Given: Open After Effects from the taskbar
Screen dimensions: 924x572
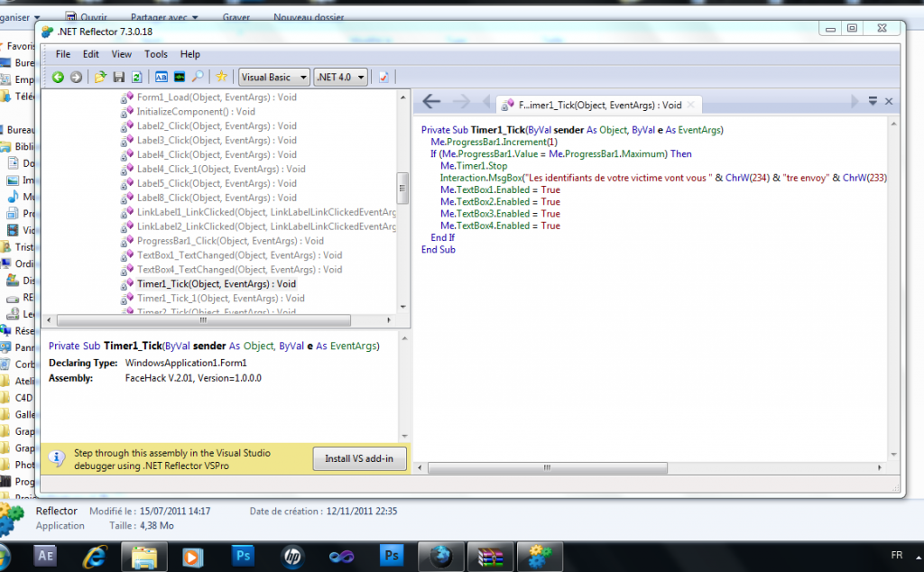Looking at the screenshot, I should coord(45,556).
